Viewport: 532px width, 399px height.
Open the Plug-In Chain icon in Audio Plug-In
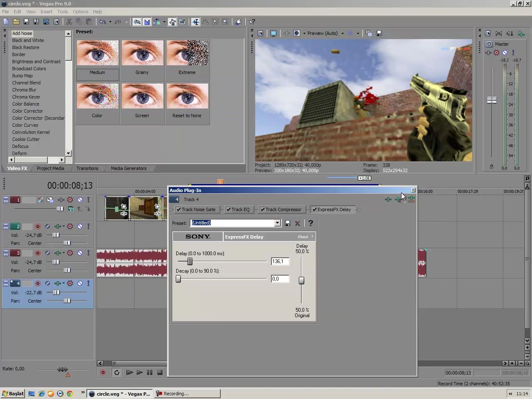pos(388,199)
